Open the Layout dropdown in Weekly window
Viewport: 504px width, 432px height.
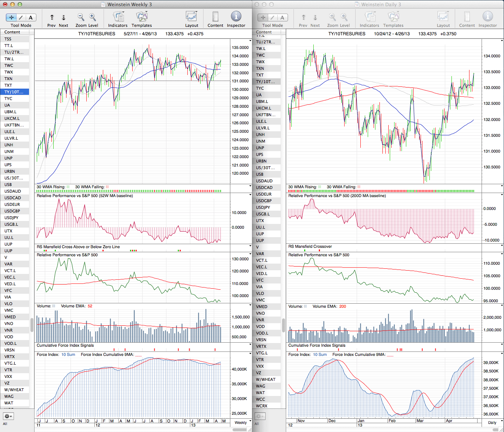pyautogui.click(x=191, y=17)
